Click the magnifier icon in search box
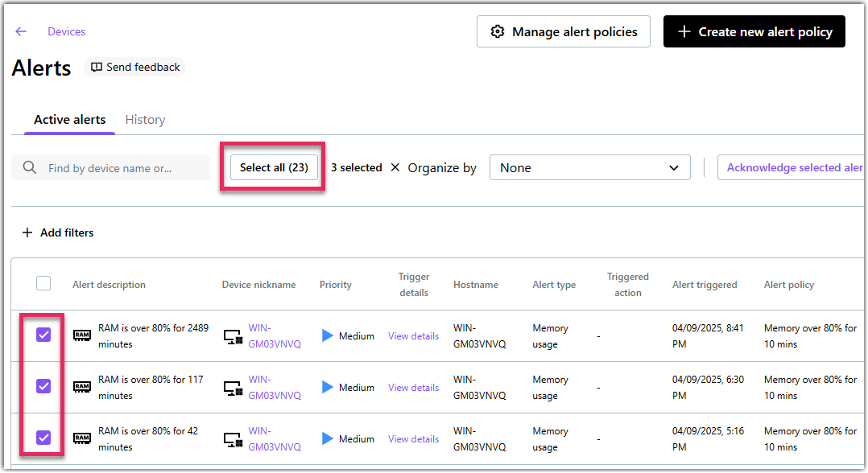868x473 pixels. point(30,167)
